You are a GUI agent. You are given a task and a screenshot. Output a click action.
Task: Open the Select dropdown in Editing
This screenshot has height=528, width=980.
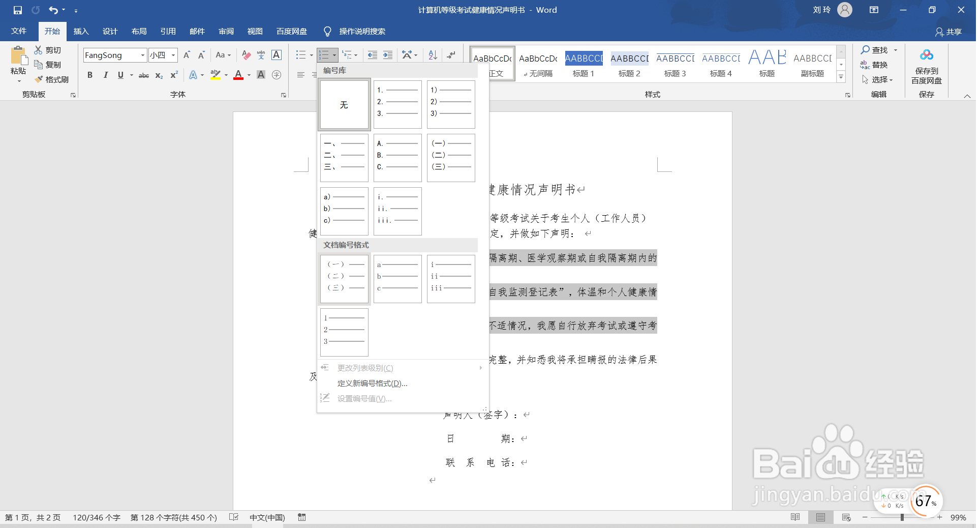pyautogui.click(x=878, y=79)
